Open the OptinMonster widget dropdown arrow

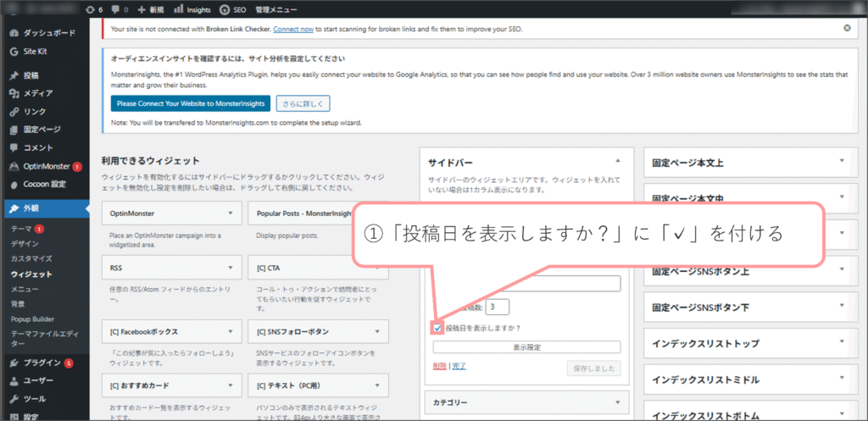pos(231,214)
